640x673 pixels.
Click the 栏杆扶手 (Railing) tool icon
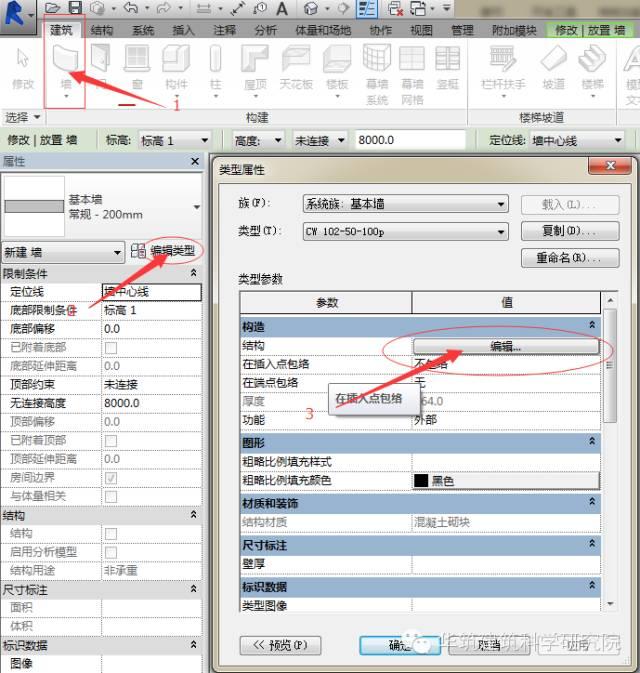502,64
